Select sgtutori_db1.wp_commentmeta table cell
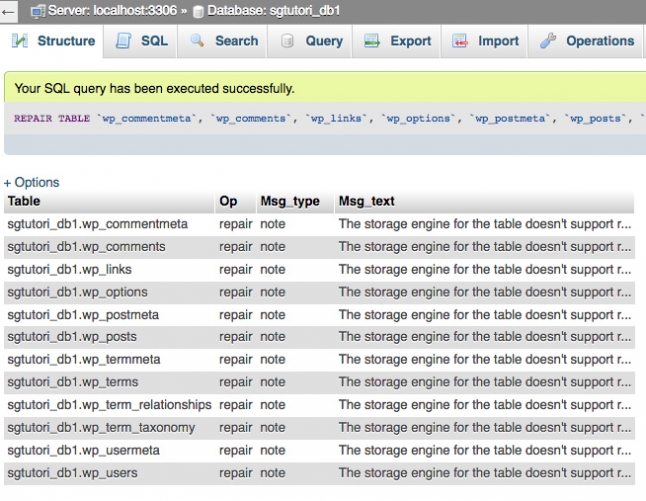Image resolution: width=646 pixels, height=501 pixels. pos(109,224)
